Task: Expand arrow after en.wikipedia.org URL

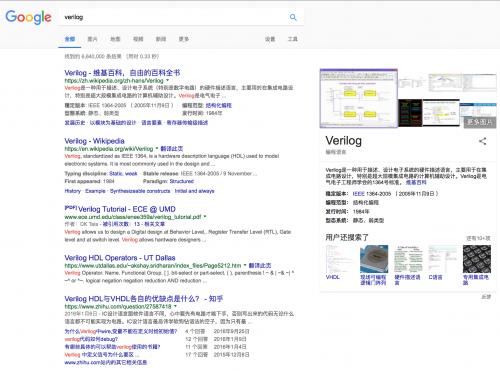Action: click(157, 148)
